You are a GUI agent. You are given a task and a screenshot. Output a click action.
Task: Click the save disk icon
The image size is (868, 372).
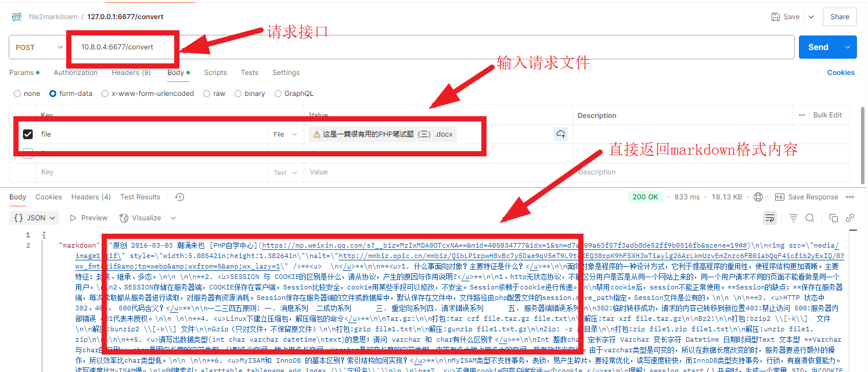click(x=775, y=17)
